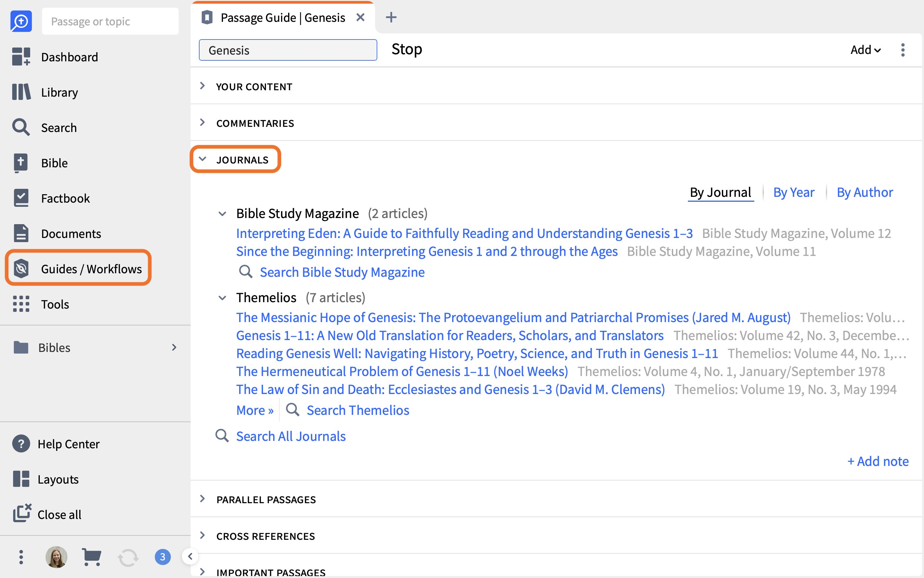
Task: Open the shopping cart icon
Action: [x=92, y=557]
